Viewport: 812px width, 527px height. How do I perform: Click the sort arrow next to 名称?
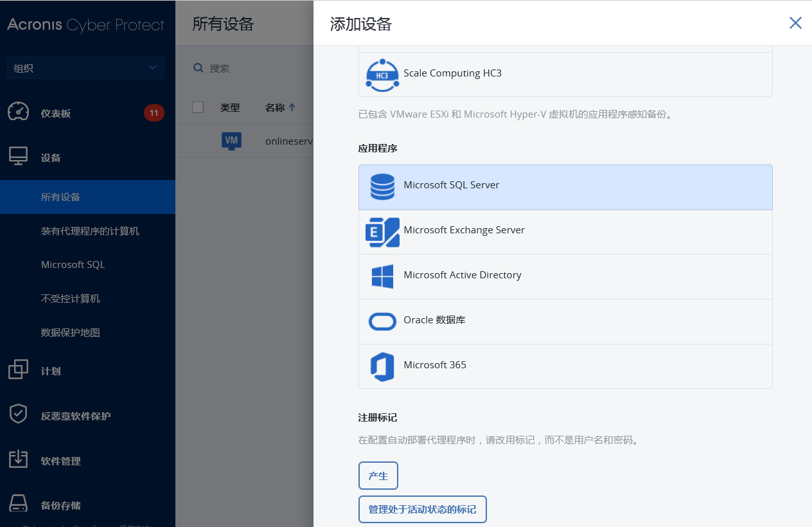292,108
